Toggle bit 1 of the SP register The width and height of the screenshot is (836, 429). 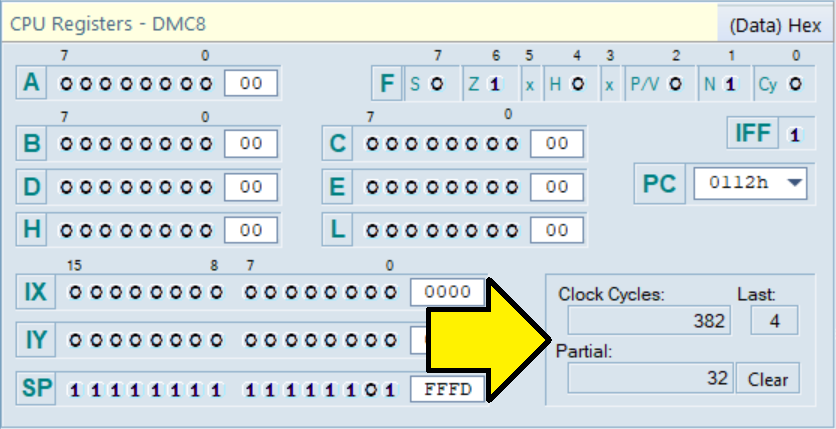pyautogui.click(x=371, y=390)
